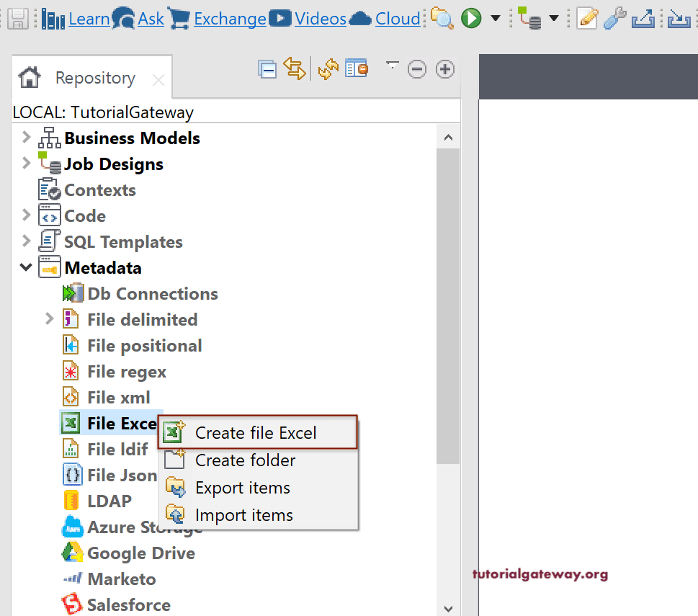This screenshot has height=616, width=698.
Task: Toggle the link-with-editor arrows icon
Action: pos(294,68)
